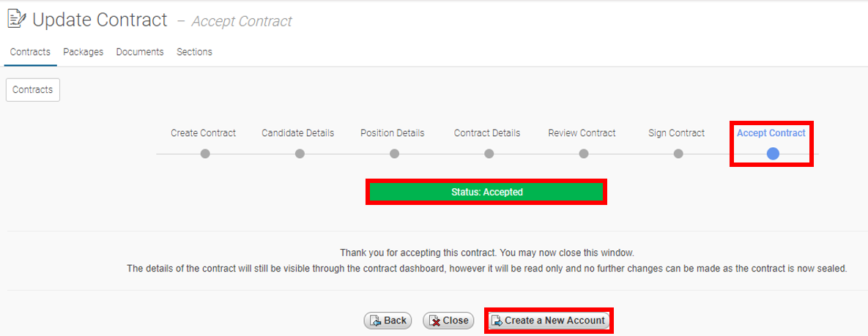The height and width of the screenshot is (336, 868).
Task: Click the Close button red X icon
Action: point(435,321)
